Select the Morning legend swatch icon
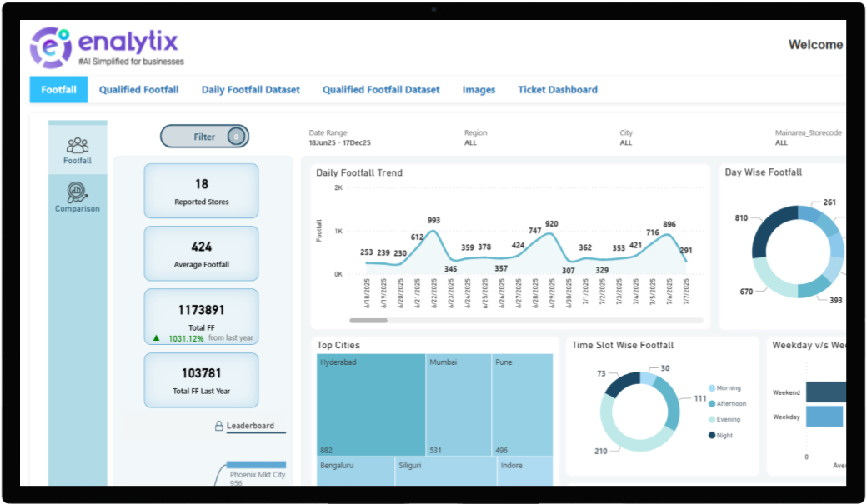 pyautogui.click(x=712, y=387)
